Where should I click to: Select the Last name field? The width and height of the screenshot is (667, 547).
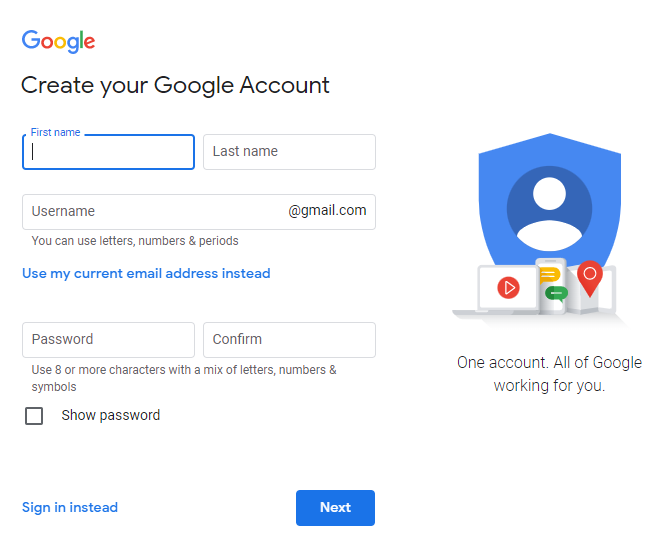coord(289,152)
